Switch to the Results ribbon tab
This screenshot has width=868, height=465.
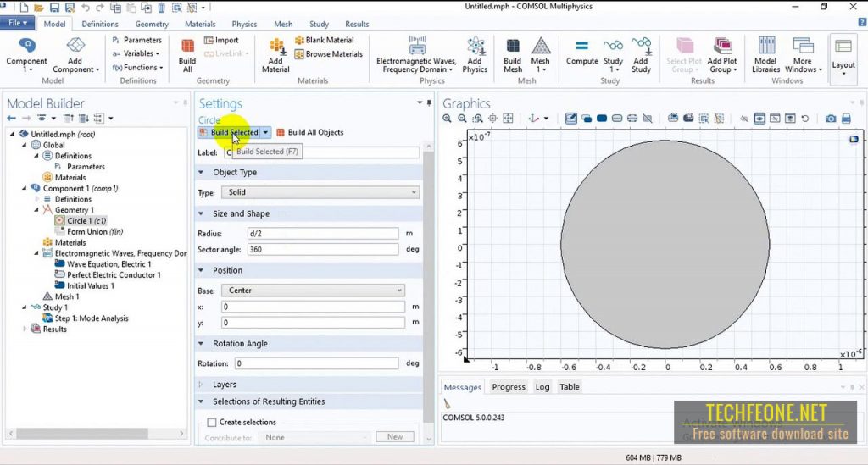(x=357, y=24)
